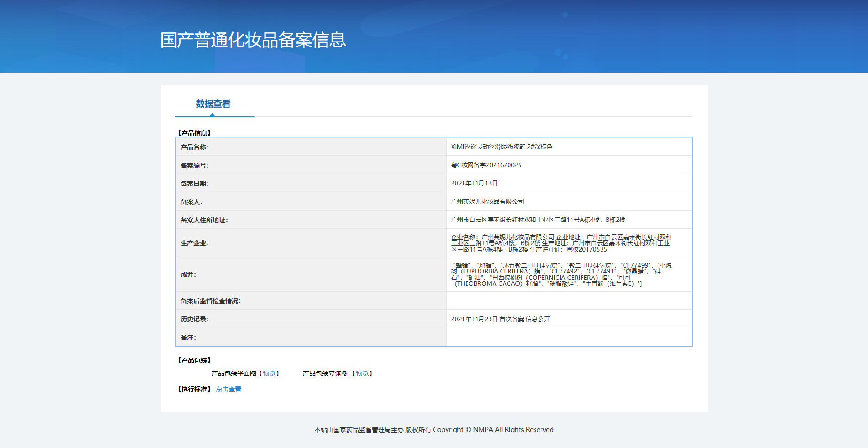The height and width of the screenshot is (448, 868).
Task: Click the 历史记录 row label
Action: (195, 319)
